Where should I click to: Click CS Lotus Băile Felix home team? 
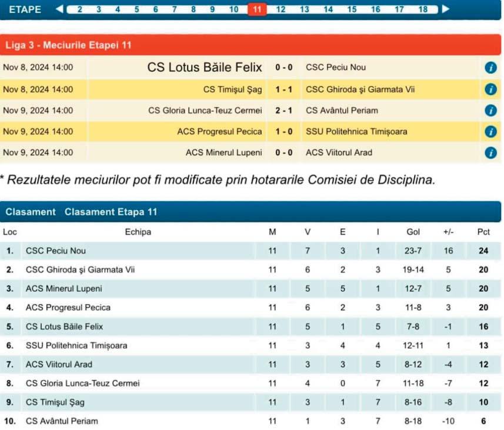[205, 67]
